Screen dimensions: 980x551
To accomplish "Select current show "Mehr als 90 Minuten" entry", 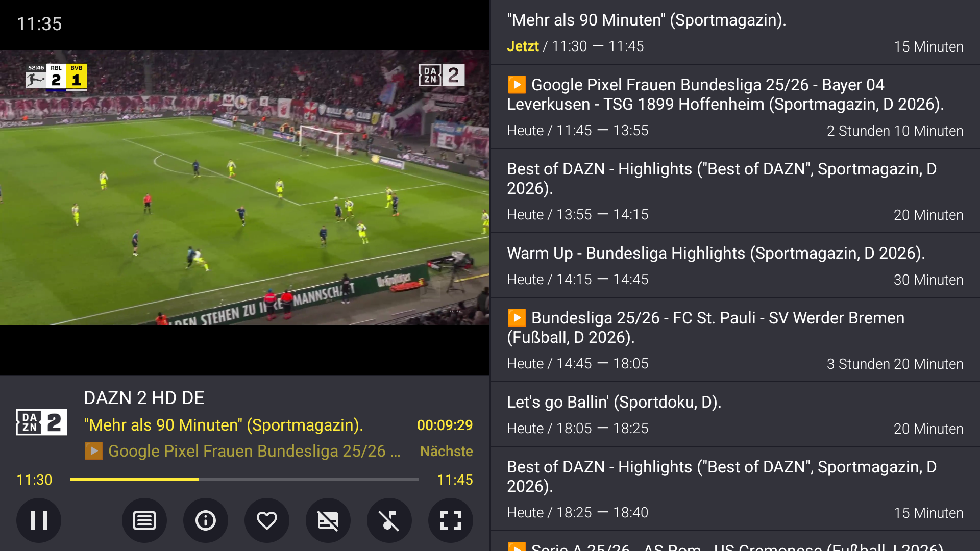I will (x=735, y=32).
